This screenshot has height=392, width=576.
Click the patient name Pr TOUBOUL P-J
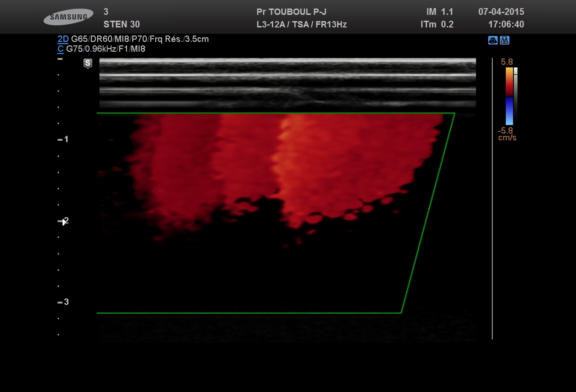(x=291, y=12)
